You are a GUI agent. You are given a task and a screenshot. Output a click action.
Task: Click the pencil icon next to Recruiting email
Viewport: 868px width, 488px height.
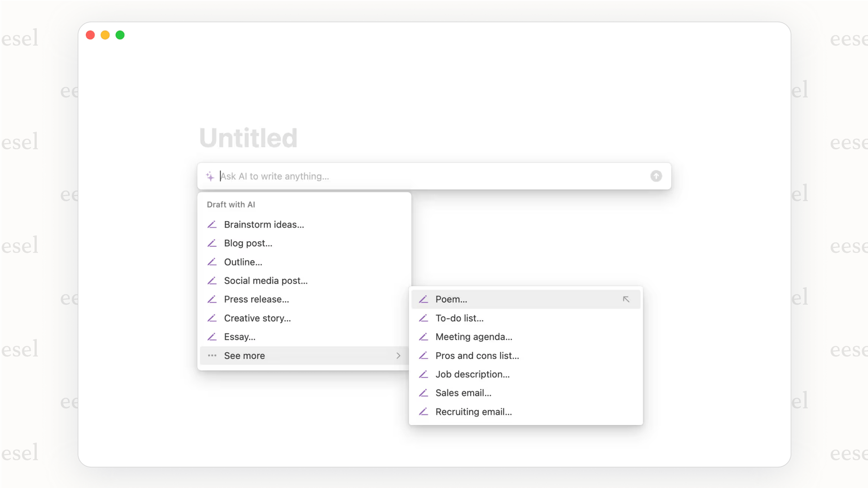click(x=424, y=412)
